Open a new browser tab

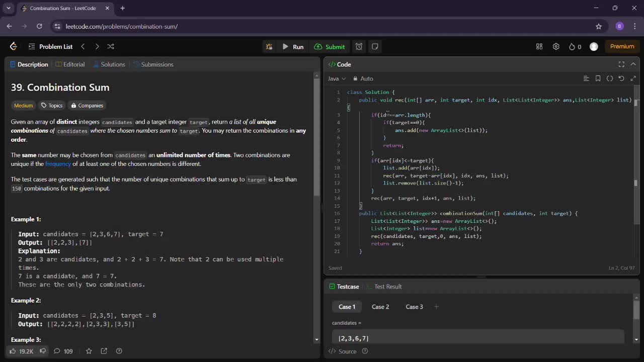122,8
